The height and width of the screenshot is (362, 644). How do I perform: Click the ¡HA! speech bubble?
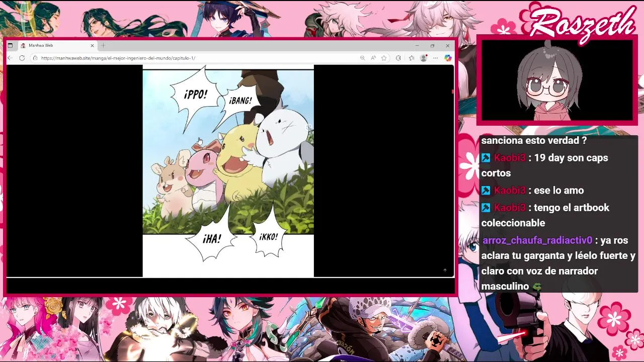click(211, 239)
